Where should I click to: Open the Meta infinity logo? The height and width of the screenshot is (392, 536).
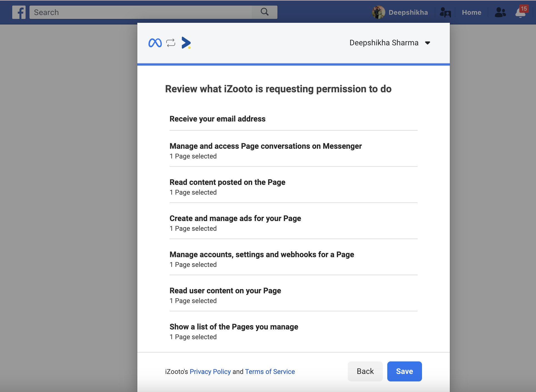click(x=155, y=43)
